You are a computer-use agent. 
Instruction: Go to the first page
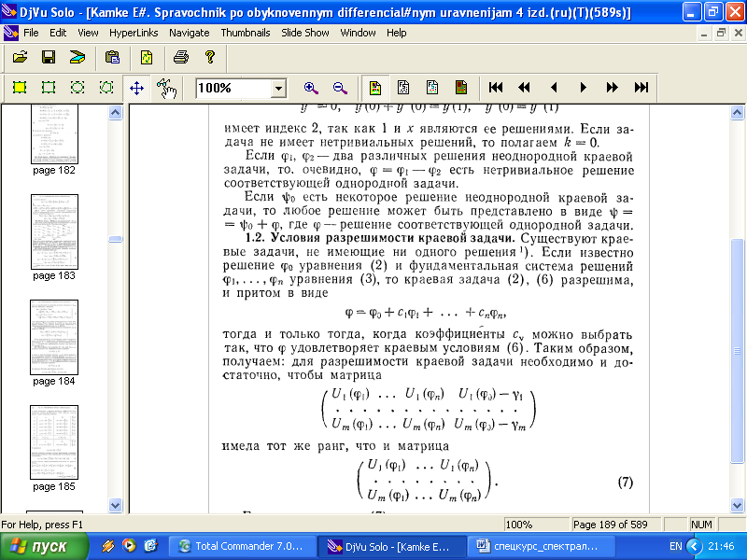coord(496,88)
